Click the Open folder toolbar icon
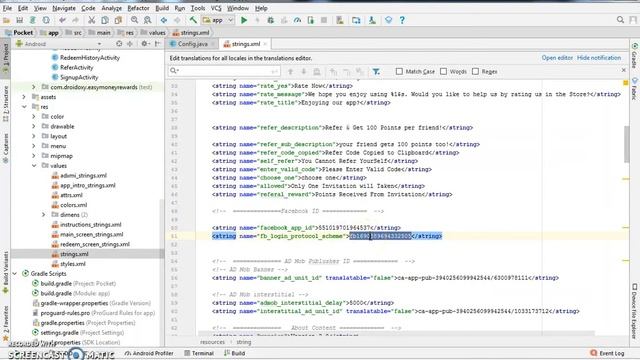The width and height of the screenshot is (640, 360). [6, 20]
